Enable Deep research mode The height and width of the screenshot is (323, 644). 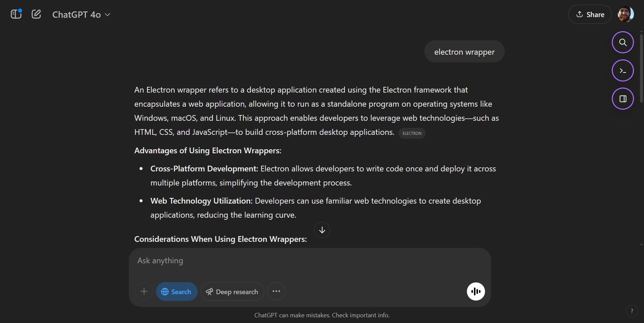(232, 291)
